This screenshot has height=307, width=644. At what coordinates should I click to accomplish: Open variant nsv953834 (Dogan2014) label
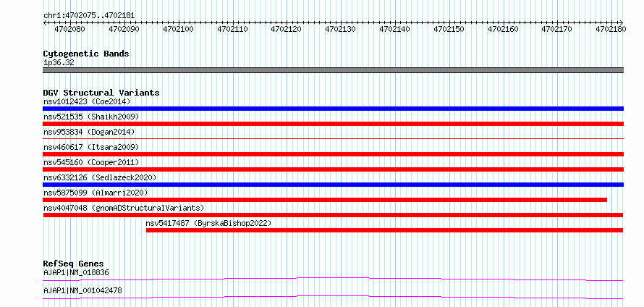click(x=89, y=132)
